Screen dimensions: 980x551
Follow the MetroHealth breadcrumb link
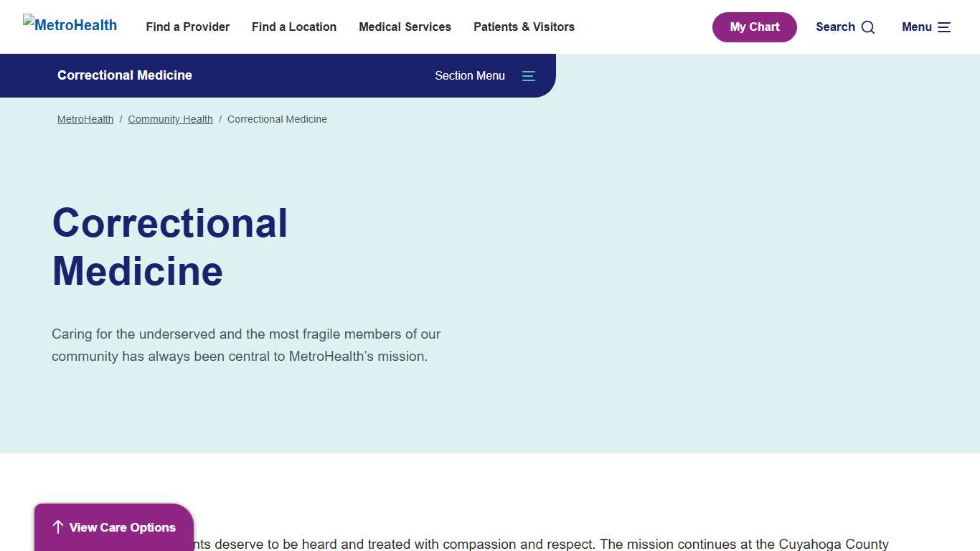pyautogui.click(x=85, y=119)
